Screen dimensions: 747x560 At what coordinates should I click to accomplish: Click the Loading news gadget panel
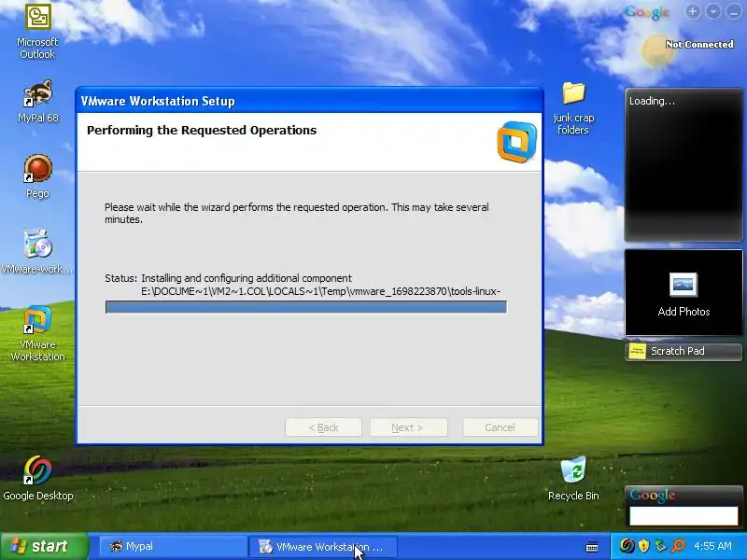coord(684,164)
